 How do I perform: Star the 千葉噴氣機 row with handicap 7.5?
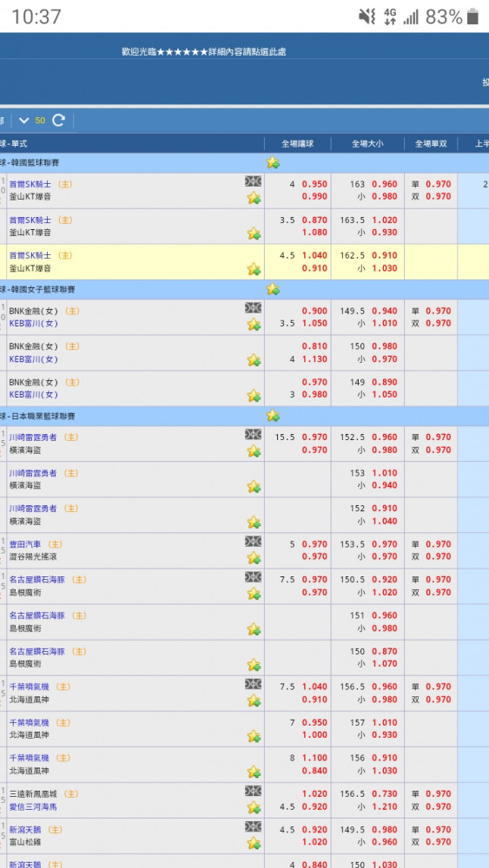tap(254, 700)
